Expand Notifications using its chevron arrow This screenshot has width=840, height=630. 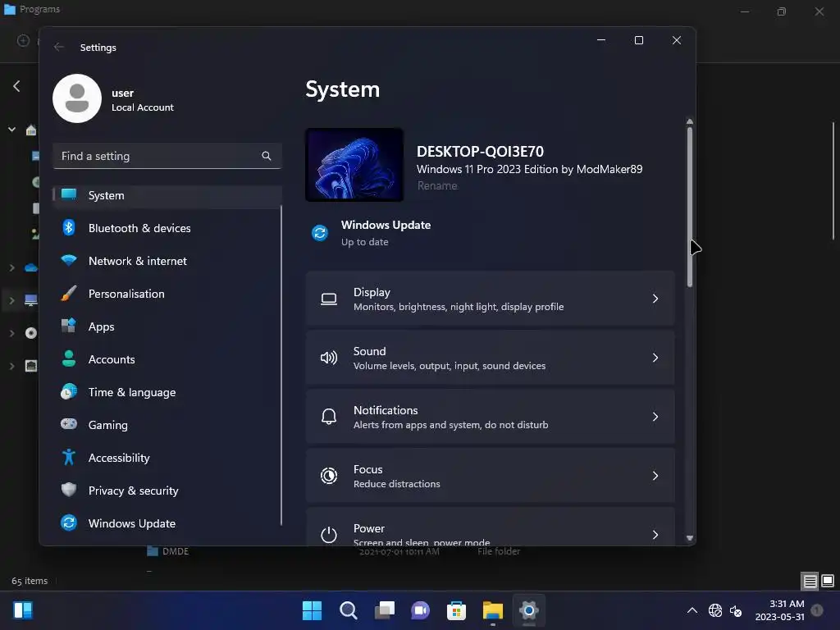(x=655, y=417)
